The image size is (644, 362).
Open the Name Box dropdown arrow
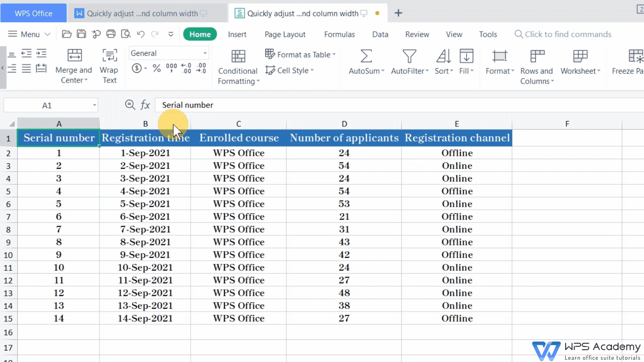pyautogui.click(x=94, y=105)
